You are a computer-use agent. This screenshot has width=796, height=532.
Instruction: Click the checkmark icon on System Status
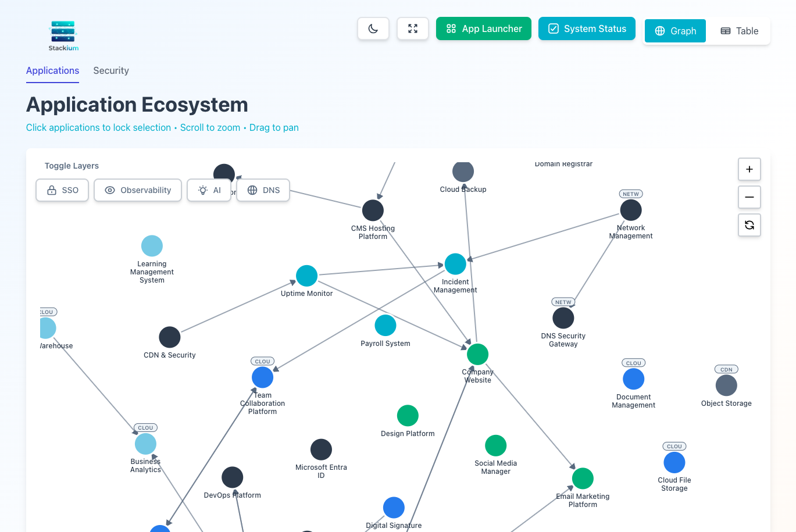[553, 28]
